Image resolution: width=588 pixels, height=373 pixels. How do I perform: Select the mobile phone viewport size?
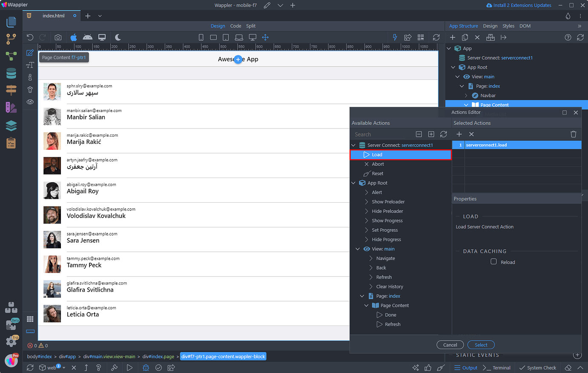(201, 37)
